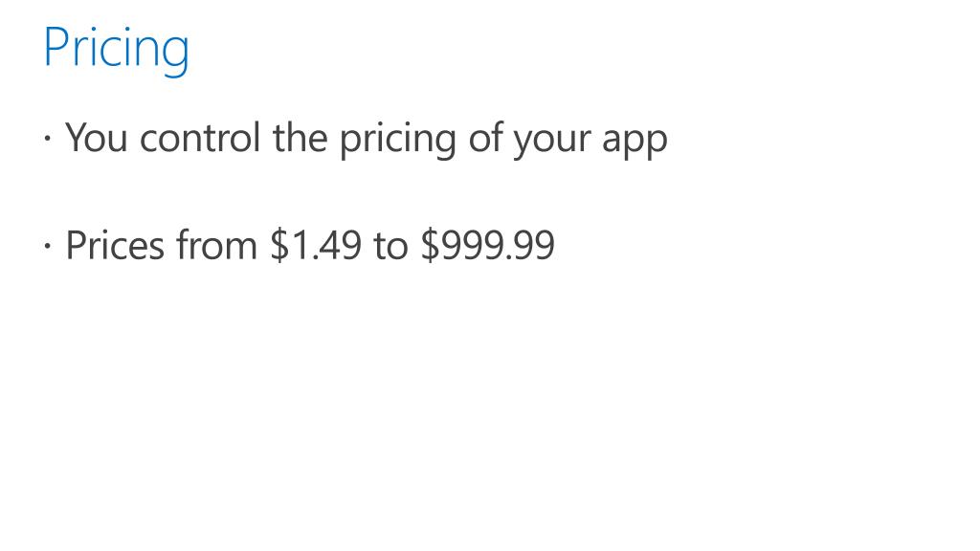
Task: Click the dollar sign in "$1.49"
Action: click(x=279, y=245)
